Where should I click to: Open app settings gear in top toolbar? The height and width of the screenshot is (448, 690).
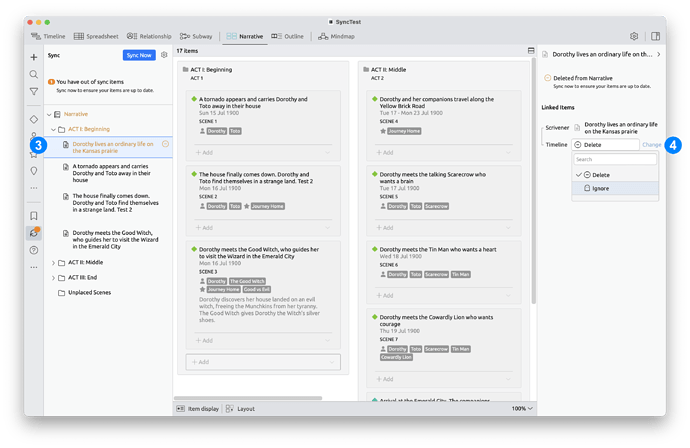(633, 36)
